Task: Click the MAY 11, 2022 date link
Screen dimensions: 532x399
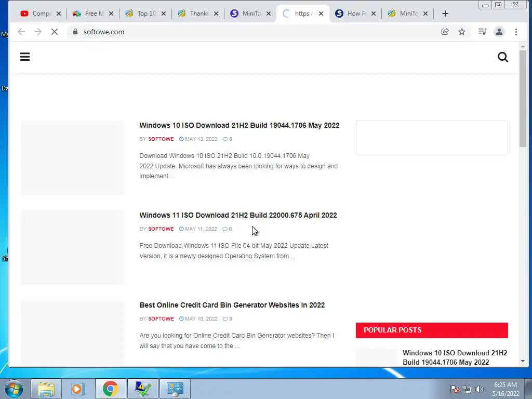Action: 198,229
